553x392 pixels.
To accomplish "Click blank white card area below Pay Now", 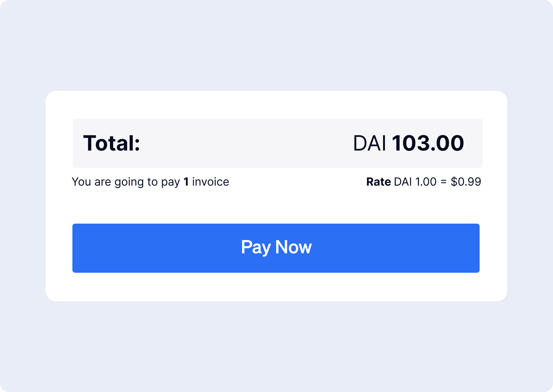I will pos(276,287).
